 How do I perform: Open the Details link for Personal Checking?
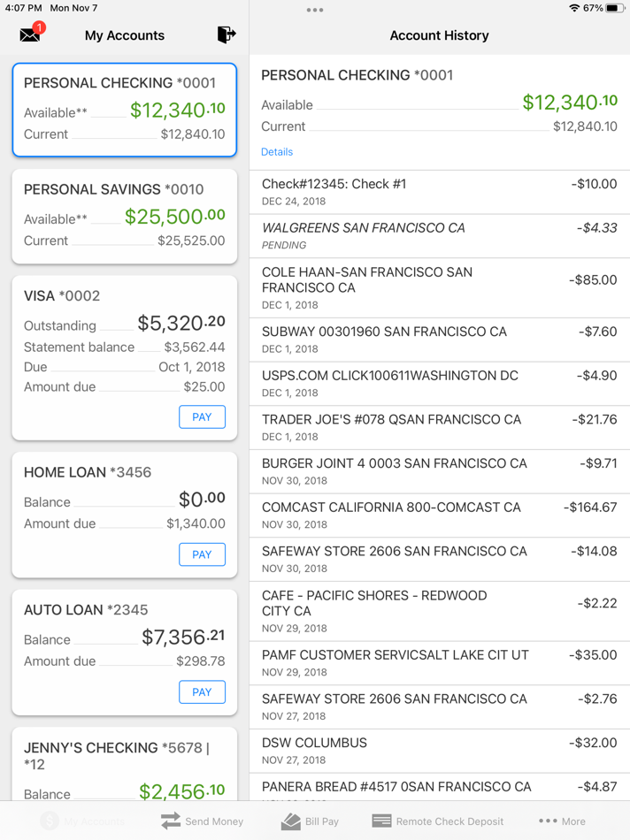point(277,152)
